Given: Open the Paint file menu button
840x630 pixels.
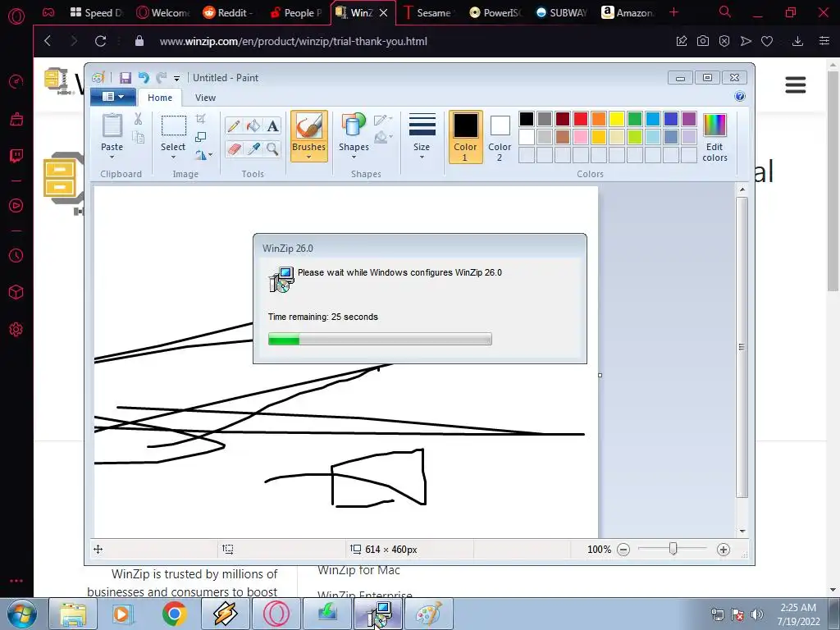Looking at the screenshot, I should click(112, 97).
